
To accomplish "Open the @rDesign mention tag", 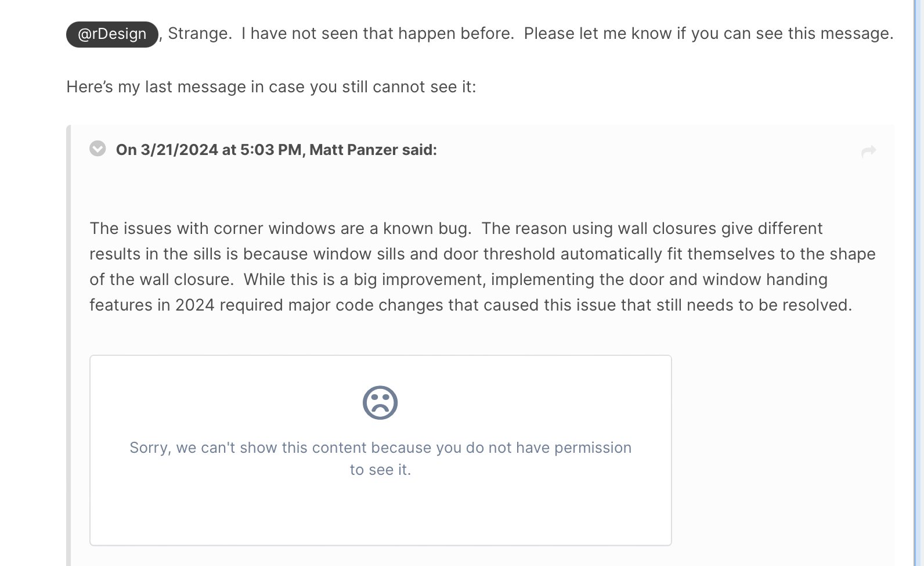I will (112, 34).
